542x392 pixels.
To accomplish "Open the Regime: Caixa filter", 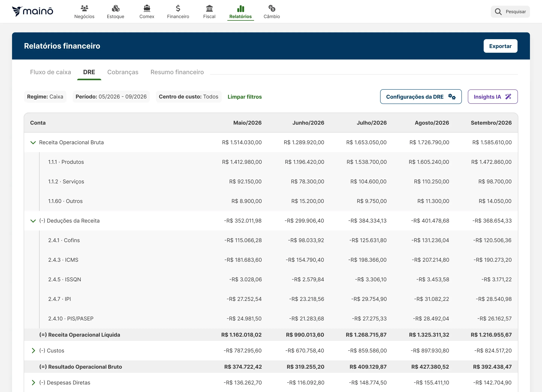I will click(x=45, y=97).
